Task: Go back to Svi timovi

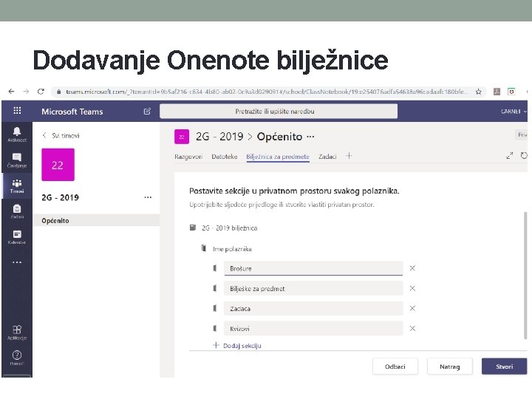Action: tap(61, 135)
